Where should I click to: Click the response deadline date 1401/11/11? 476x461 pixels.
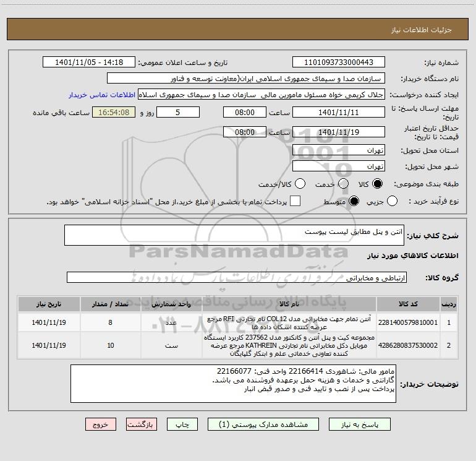click(339, 112)
